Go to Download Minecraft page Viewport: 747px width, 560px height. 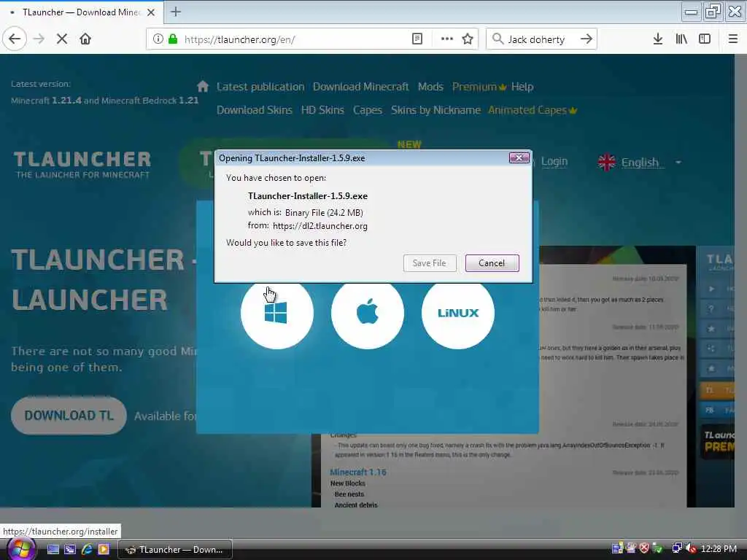[360, 87]
